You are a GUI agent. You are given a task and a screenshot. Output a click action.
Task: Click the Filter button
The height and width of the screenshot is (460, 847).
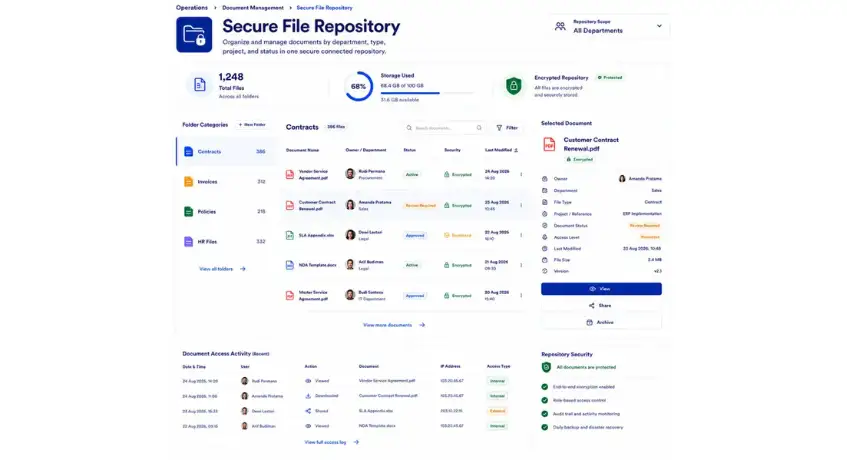507,128
